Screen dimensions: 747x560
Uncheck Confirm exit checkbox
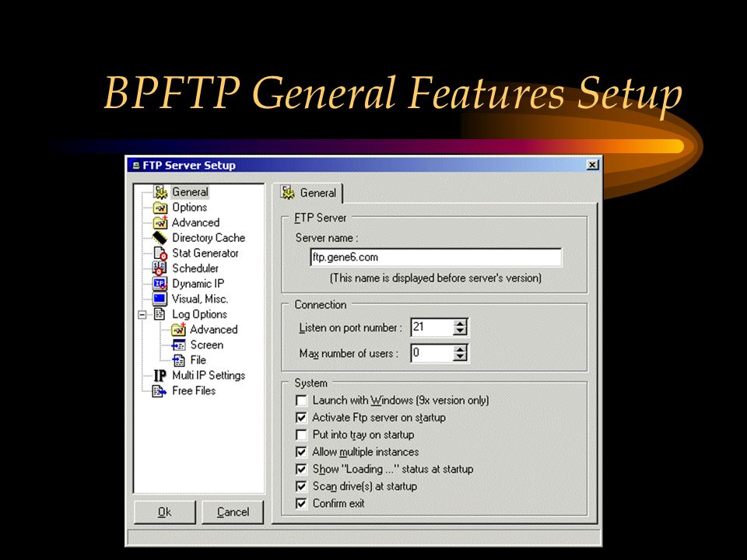(301, 503)
